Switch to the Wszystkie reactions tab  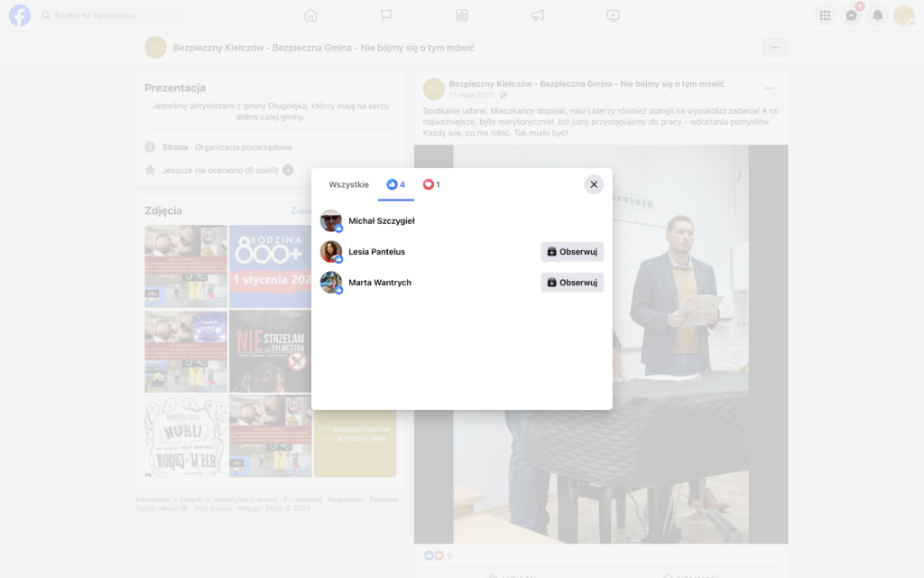(349, 184)
